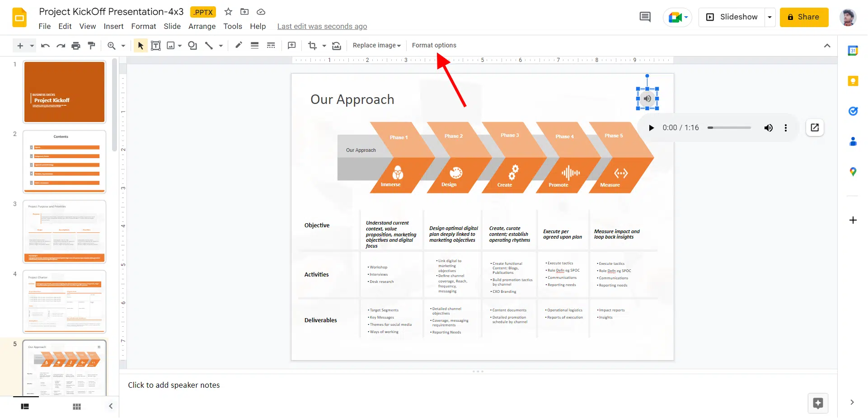
Task: Select slide 3 thumbnail
Action: coord(65,231)
